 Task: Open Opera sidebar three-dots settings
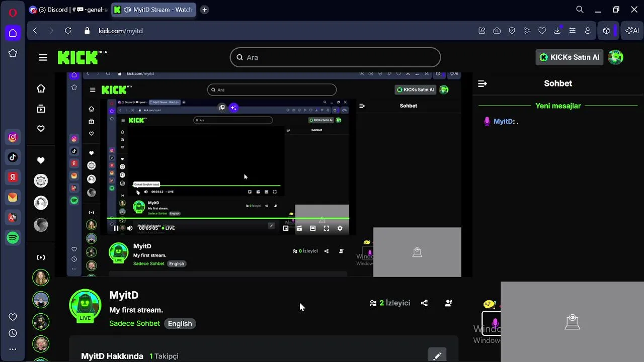coord(13,349)
